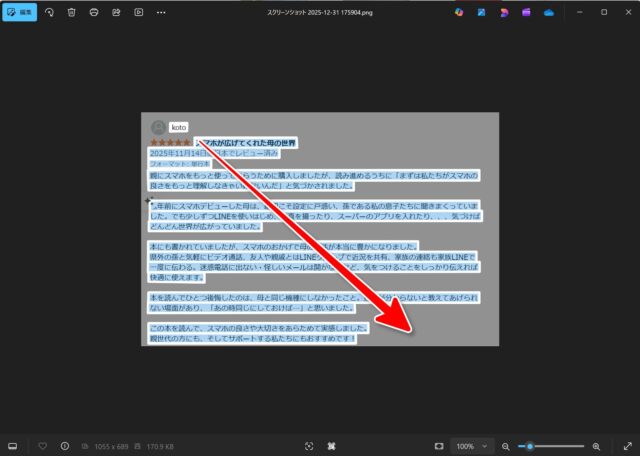Zoom out using the minus magnifier
640x456 pixels.
506,445
